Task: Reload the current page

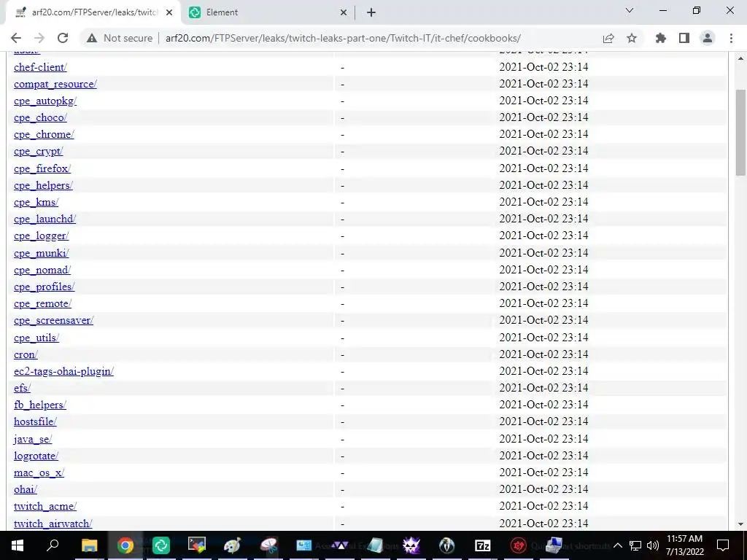Action: (63, 38)
